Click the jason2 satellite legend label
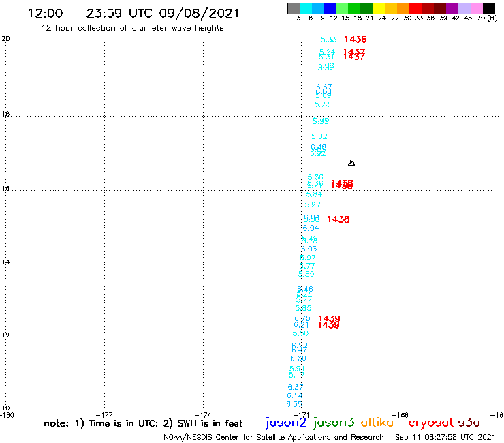Screen dimensions: 504x443 (286, 423)
